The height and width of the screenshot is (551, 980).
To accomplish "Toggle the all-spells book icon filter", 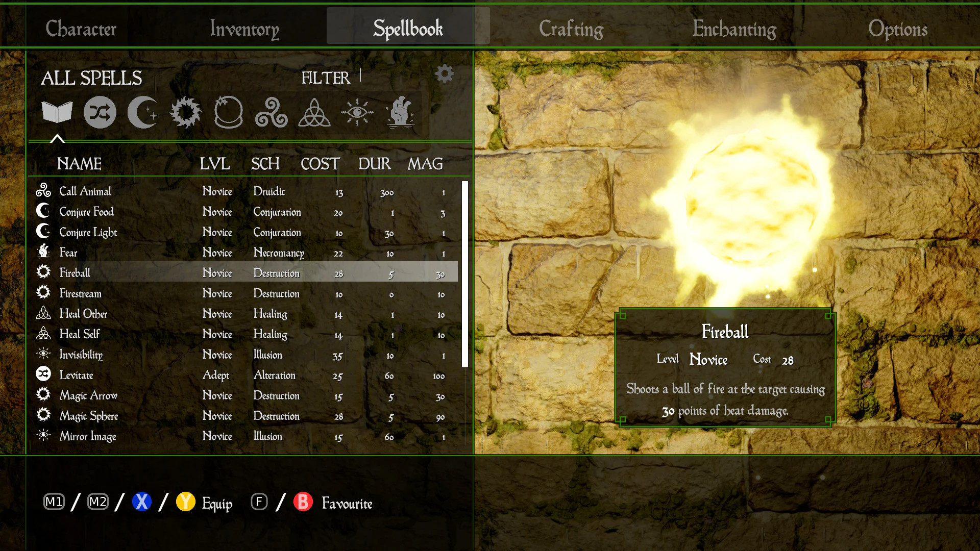I will tap(57, 111).
